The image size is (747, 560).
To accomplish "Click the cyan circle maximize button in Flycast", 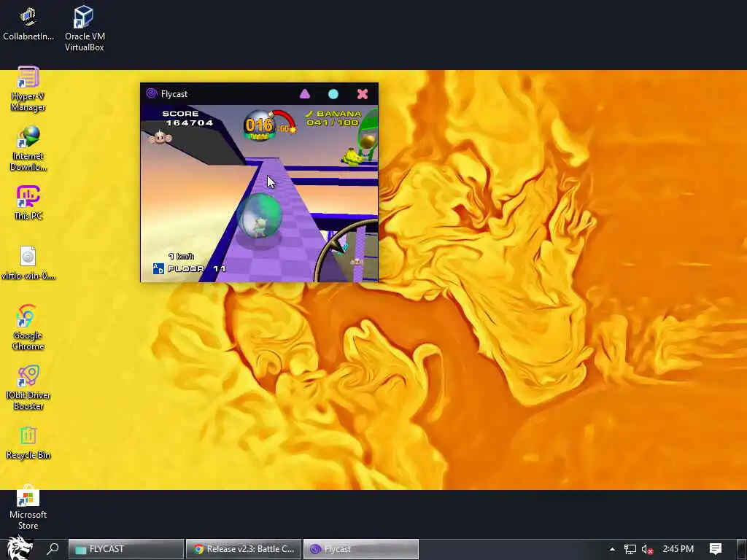I will point(333,94).
